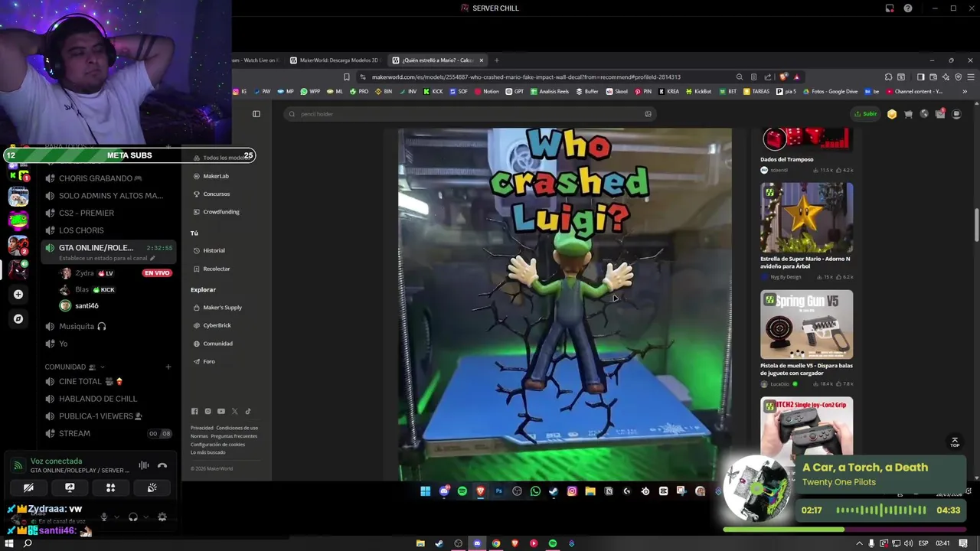The width and height of the screenshot is (980, 551).
Task: Mute the Discord microphone
Action: point(104,517)
